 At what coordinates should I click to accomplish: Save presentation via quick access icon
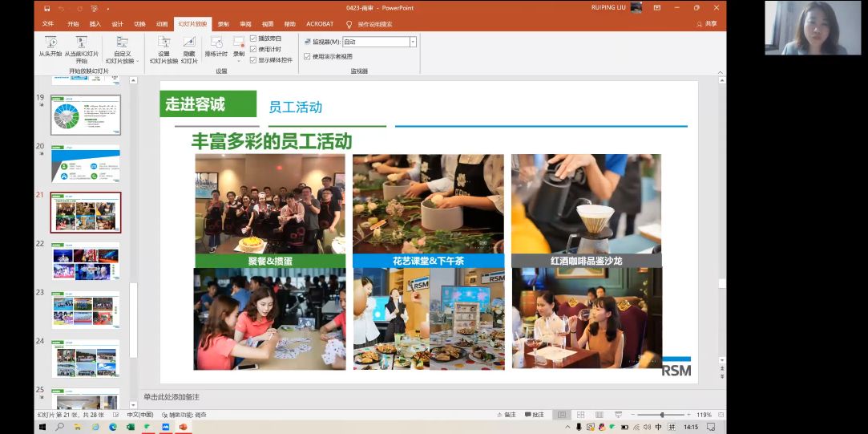pos(47,8)
